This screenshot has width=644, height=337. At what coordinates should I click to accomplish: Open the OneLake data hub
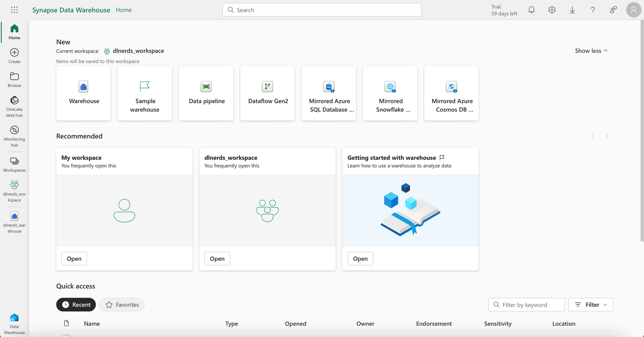click(14, 107)
